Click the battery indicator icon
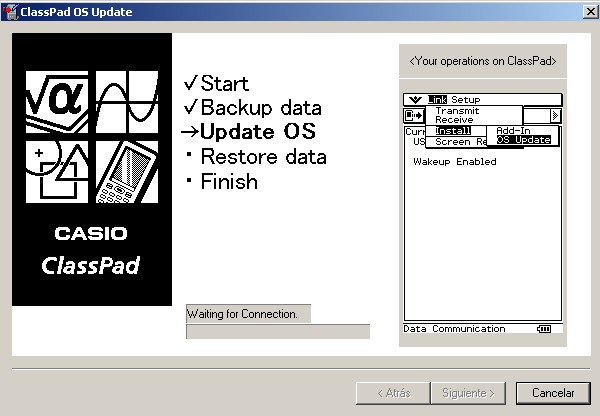The image size is (600, 416). coord(544,329)
